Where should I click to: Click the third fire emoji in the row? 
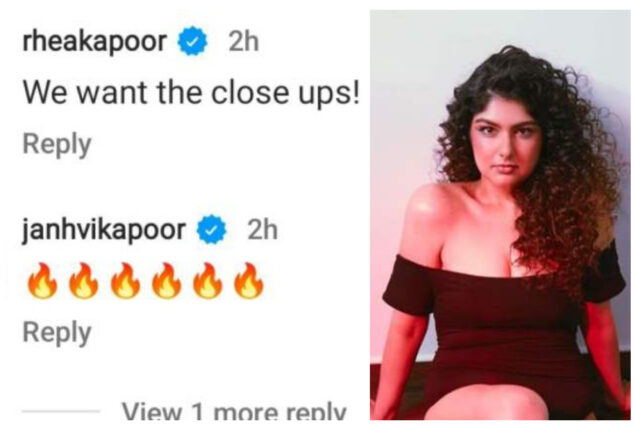125,281
